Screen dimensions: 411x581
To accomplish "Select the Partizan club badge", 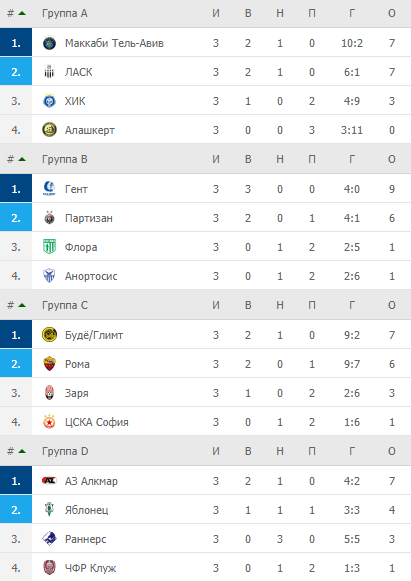I will pyautogui.click(x=49, y=218).
